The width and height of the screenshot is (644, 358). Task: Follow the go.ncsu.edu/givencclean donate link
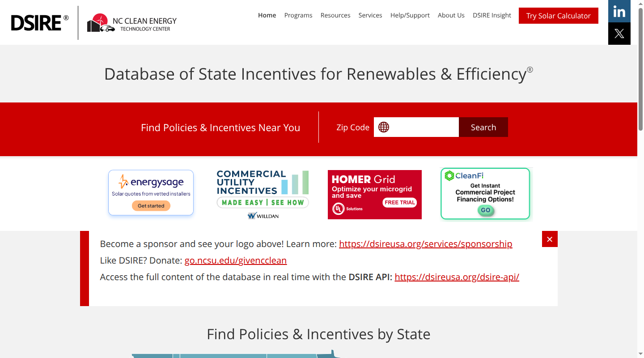[x=236, y=260]
